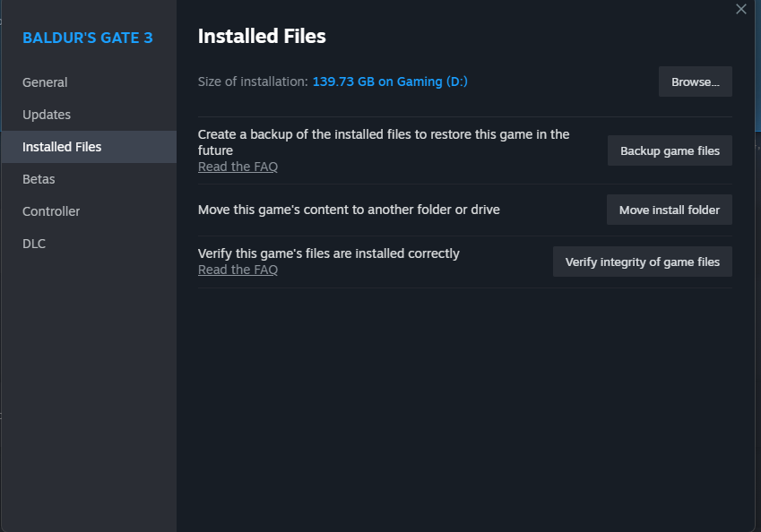Start a backup of the installed files
The height and width of the screenshot is (532, 761).
(670, 150)
